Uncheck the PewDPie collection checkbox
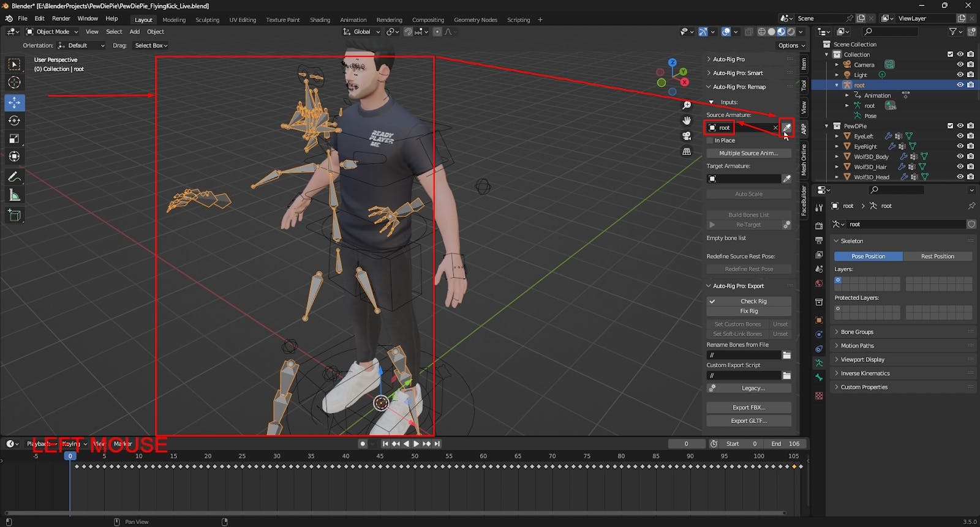Viewport: 980px width, 527px height. tap(950, 126)
